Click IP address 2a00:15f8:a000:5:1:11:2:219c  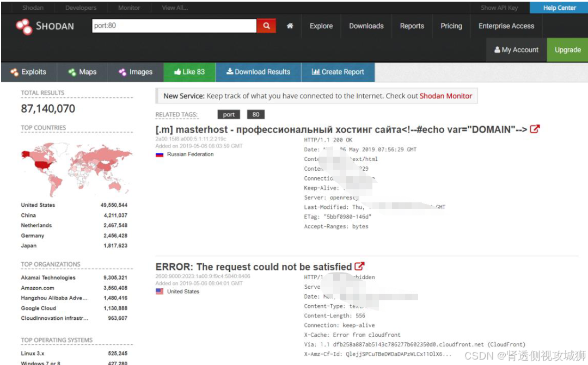(x=191, y=139)
